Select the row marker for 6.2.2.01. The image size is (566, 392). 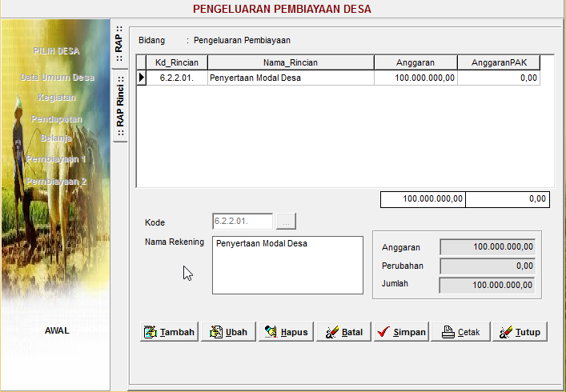(142, 78)
